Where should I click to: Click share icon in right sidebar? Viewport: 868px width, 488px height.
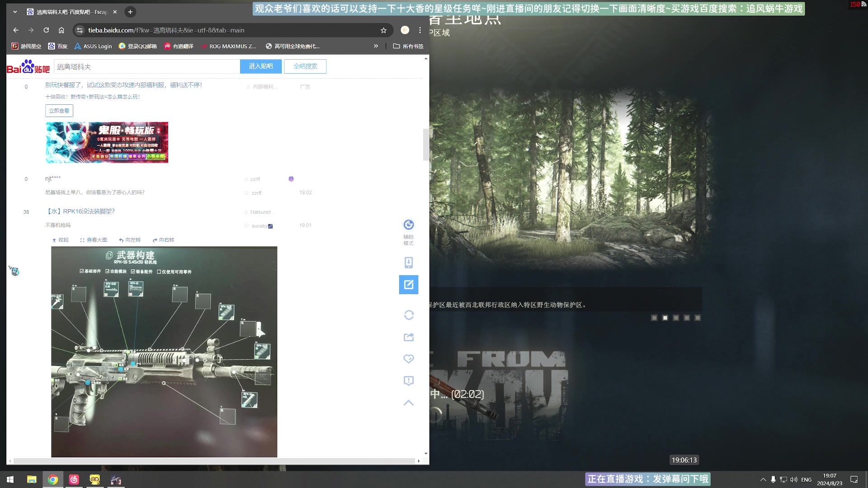point(409,337)
